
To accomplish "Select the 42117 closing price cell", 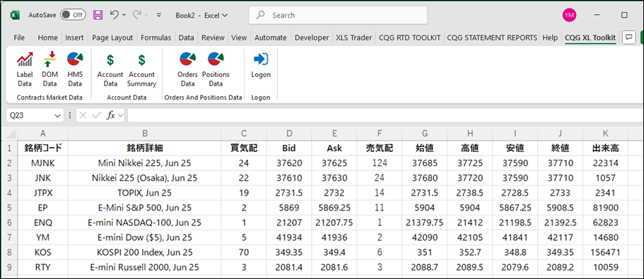I will (x=560, y=237).
